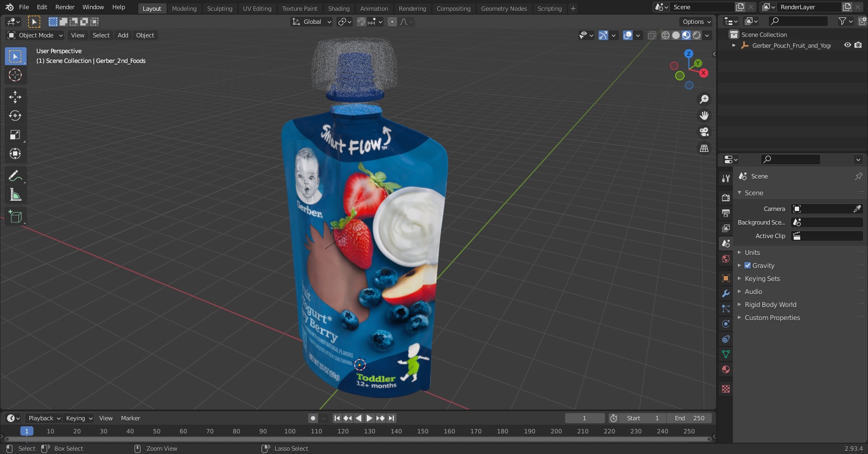Switch to wireframe viewport shading
This screenshot has width=868, height=454.
(x=666, y=35)
